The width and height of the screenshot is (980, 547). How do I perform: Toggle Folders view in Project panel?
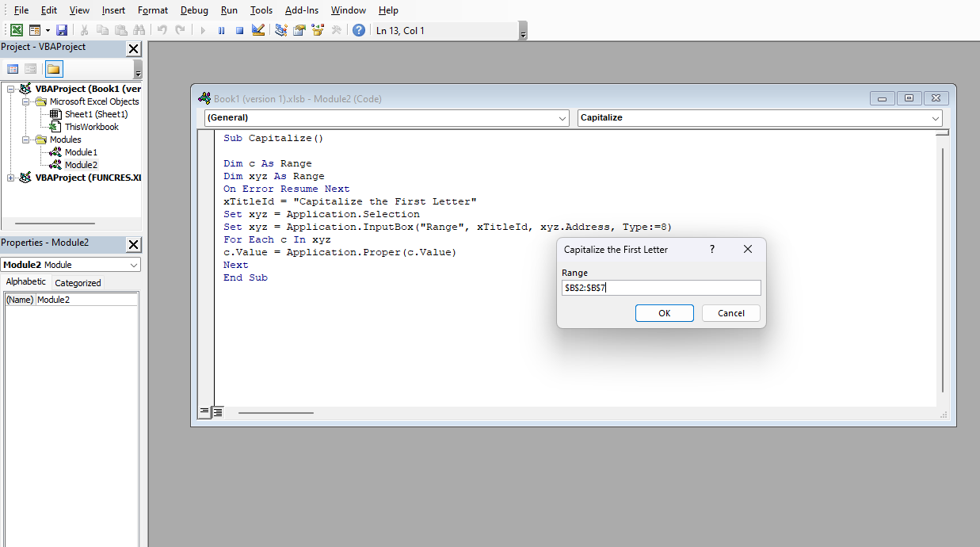[x=54, y=69]
